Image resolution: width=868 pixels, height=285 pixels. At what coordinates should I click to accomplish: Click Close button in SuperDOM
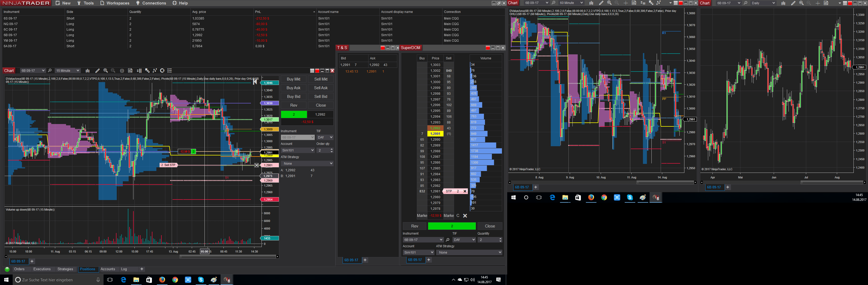[x=490, y=226]
